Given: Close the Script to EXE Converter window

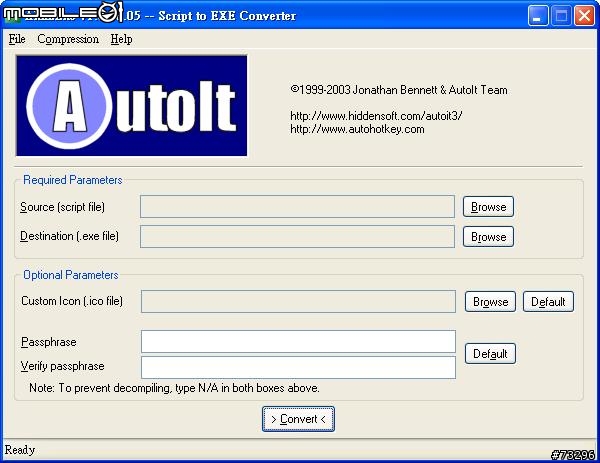Looking at the screenshot, I should pos(584,16).
